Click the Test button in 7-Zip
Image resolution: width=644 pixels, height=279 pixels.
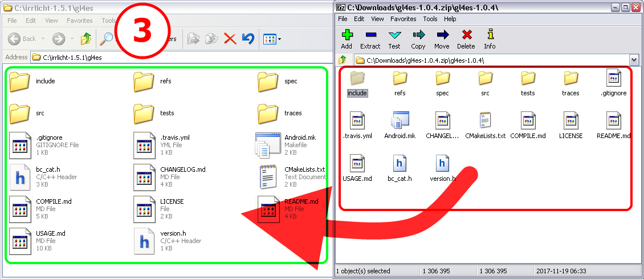394,39
